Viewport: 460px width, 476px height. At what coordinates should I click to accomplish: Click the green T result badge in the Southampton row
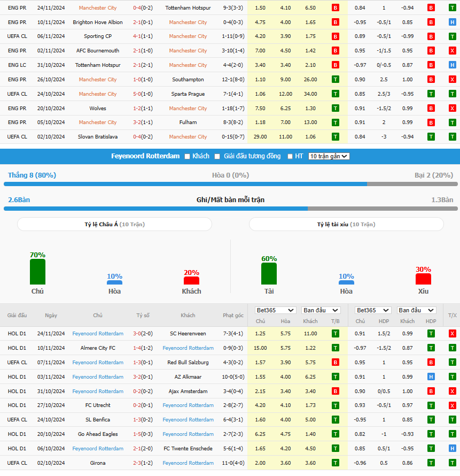point(336,80)
